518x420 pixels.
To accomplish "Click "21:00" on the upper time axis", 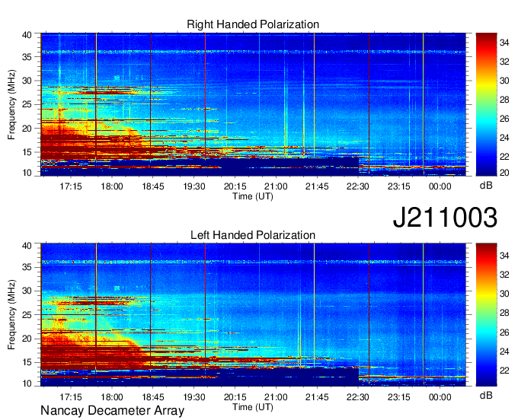I will coord(276,186).
